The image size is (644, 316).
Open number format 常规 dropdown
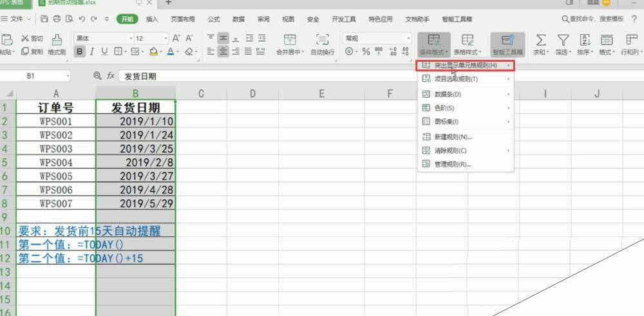tap(408, 39)
